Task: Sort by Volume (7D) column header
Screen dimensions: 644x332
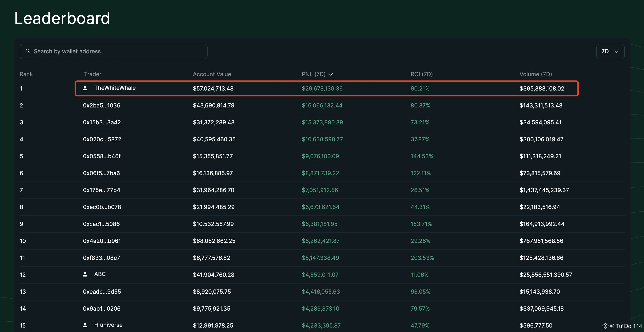Action: click(x=535, y=74)
